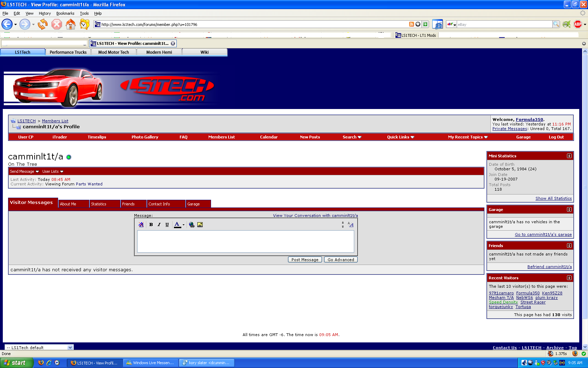The image size is (588, 368).
Task: Collapse the Recent Visitors panel
Action: 569,278
